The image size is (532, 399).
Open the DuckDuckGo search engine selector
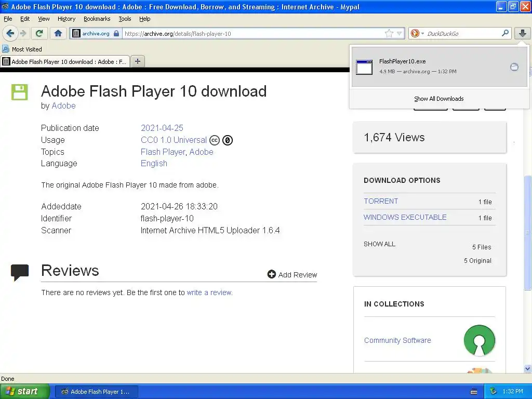click(417, 33)
